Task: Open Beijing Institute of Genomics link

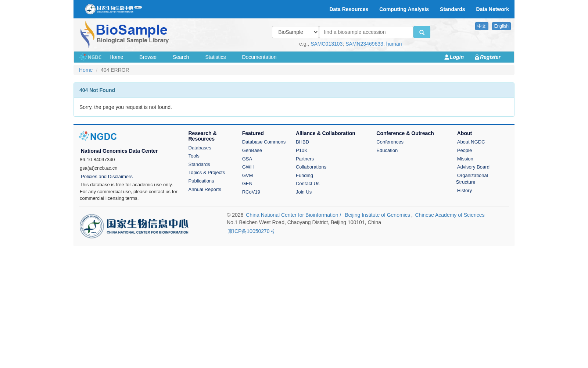Action: tap(377, 215)
